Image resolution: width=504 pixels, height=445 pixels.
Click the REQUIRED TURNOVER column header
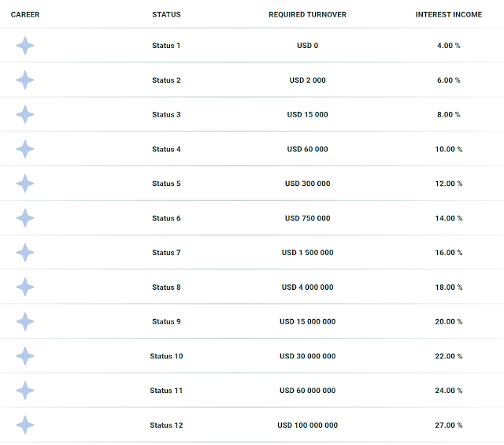308,14
